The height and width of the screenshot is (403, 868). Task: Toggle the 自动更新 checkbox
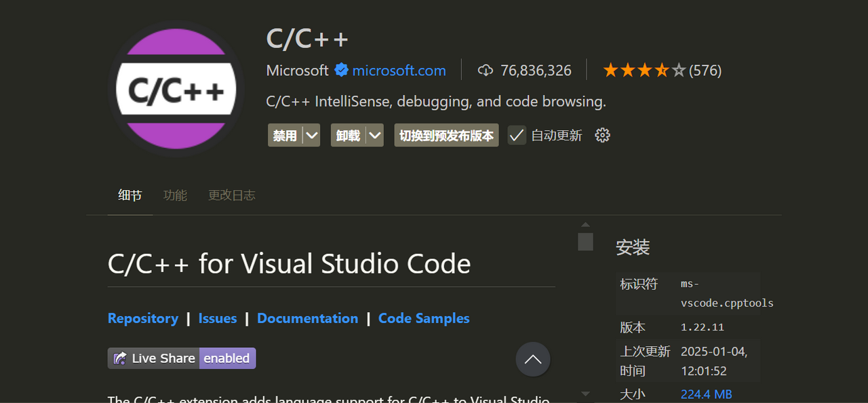click(517, 135)
